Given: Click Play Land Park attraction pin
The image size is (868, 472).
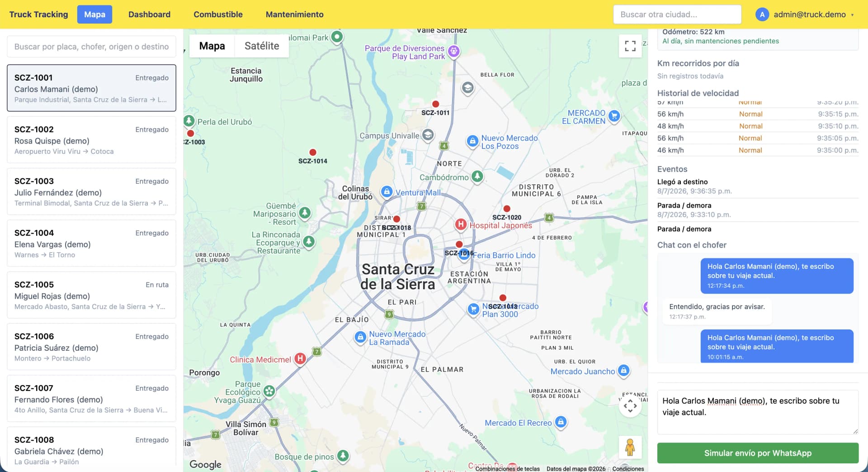Looking at the screenshot, I should coord(454,51).
